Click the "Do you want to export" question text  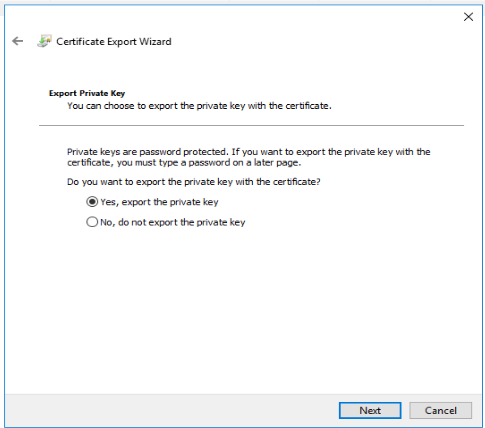[194, 182]
